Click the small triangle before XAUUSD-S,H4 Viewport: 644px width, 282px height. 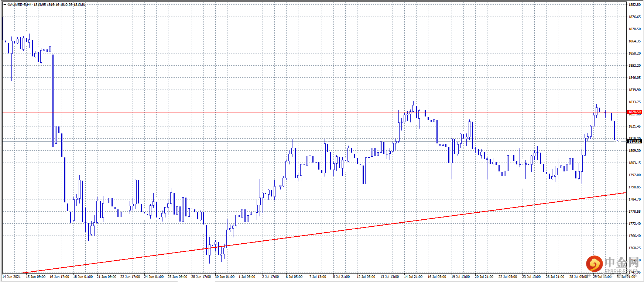(x=5, y=5)
